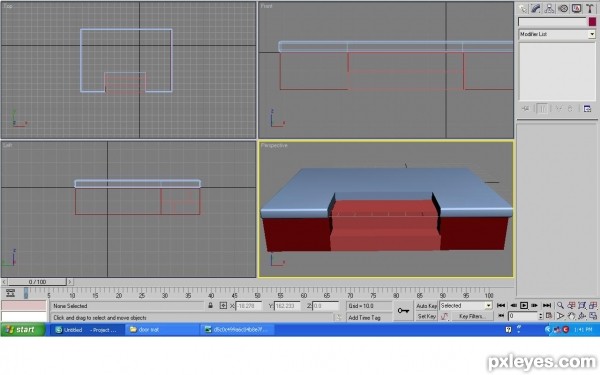600x375 pixels.
Task: Click the current frame spinner arrows
Action: coord(541,316)
